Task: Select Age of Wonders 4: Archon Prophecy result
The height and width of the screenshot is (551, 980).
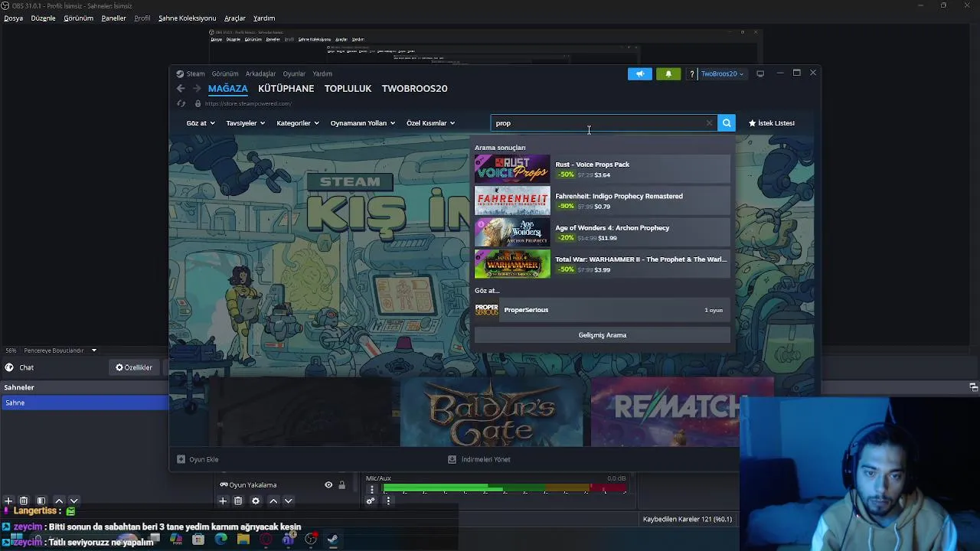Action: click(x=603, y=232)
